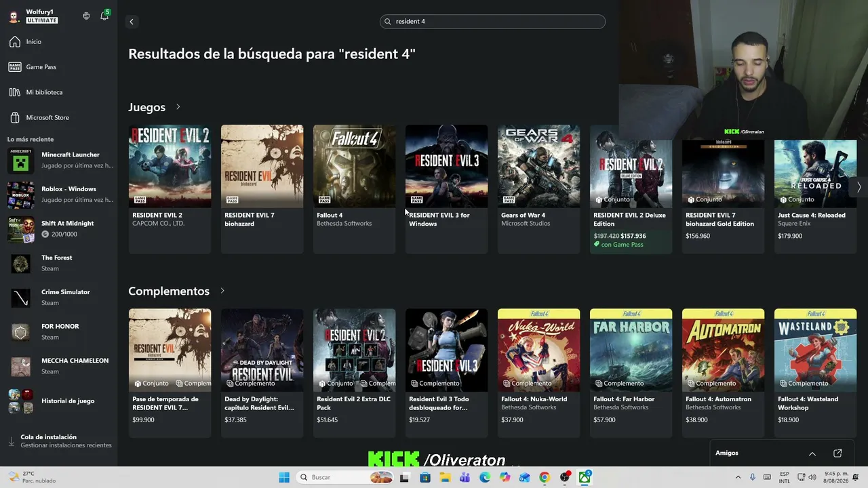Open File Explorer from the taskbar
868x488 pixels.
(445, 477)
